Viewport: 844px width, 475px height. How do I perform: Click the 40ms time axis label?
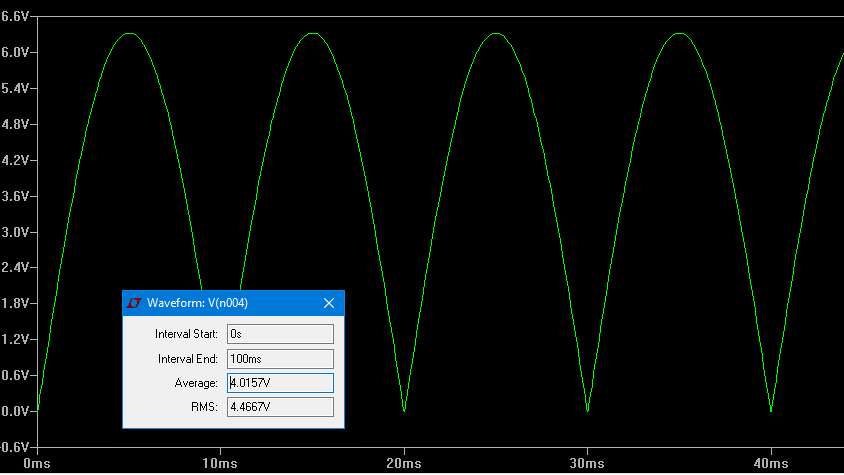tap(771, 464)
